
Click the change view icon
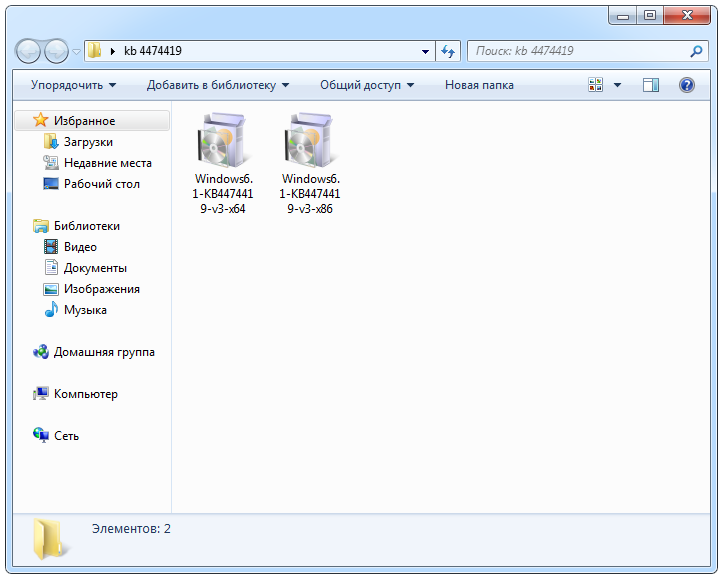point(595,85)
